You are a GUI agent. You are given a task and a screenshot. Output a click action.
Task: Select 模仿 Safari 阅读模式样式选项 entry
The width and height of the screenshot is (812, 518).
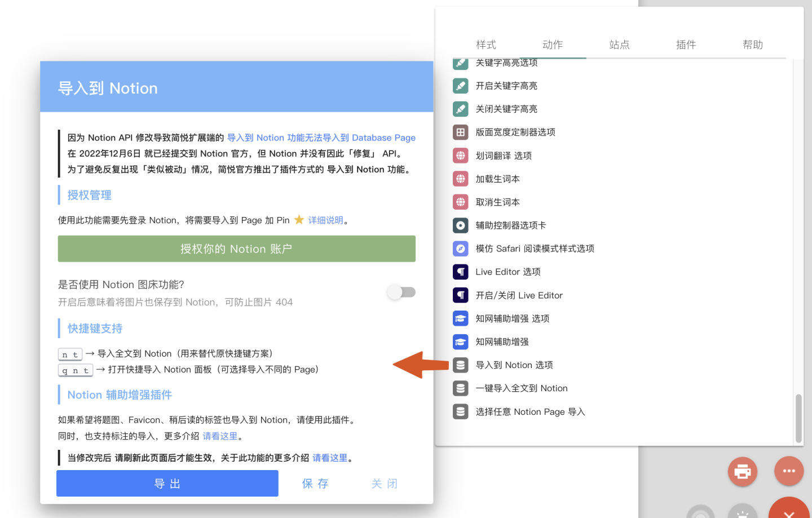click(535, 249)
